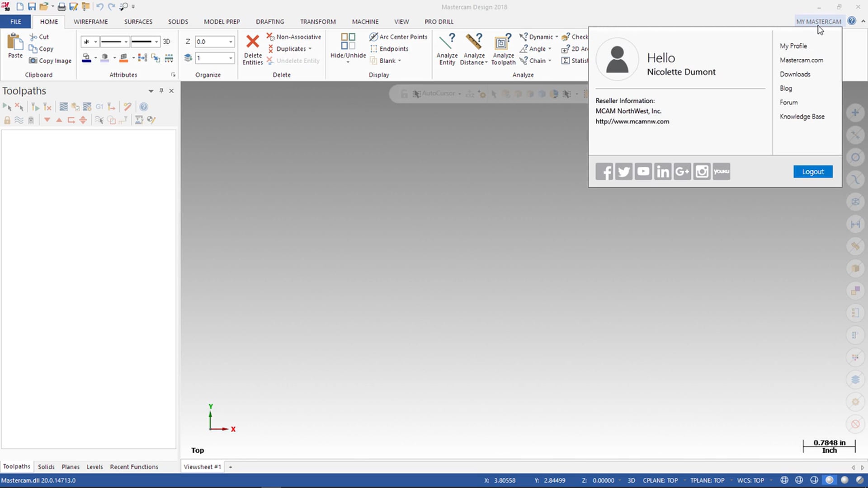
Task: Click the Save icon in quick access toolbar
Action: (32, 7)
